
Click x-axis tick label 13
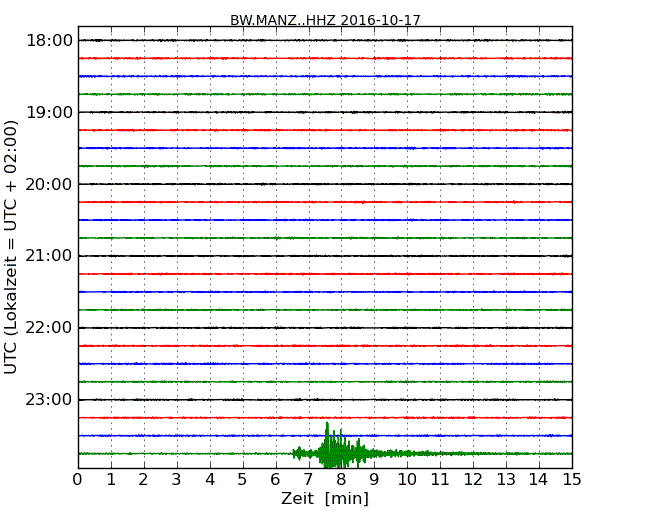pos(506,480)
